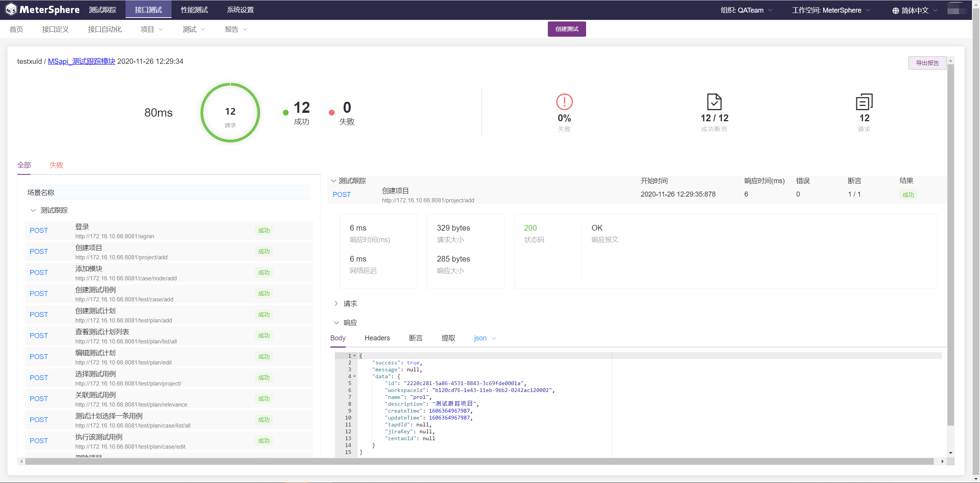
Task: Open the 性能测试 top menu
Action: [194, 10]
